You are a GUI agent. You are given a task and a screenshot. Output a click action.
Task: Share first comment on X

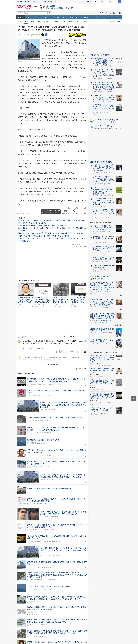pos(85,352)
